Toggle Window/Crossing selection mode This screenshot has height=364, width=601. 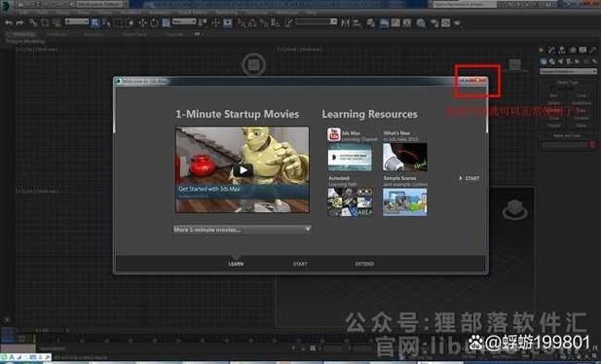131,23
